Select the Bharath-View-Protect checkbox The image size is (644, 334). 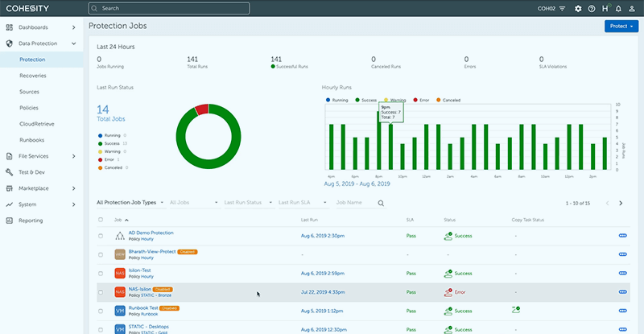click(101, 254)
